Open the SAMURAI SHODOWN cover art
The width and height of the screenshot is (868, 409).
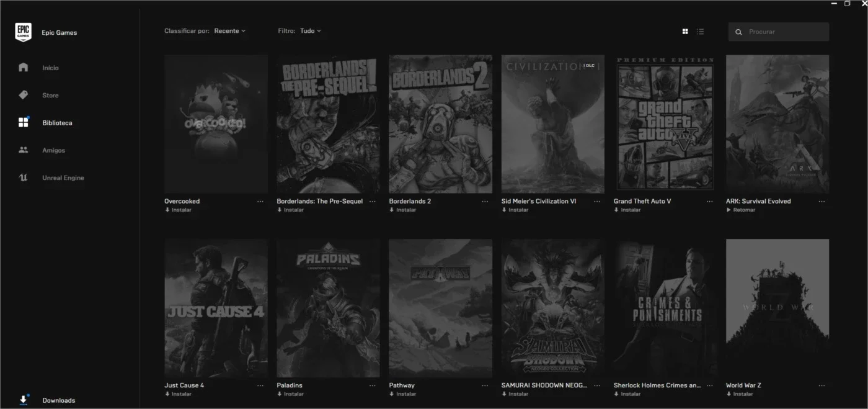click(552, 308)
